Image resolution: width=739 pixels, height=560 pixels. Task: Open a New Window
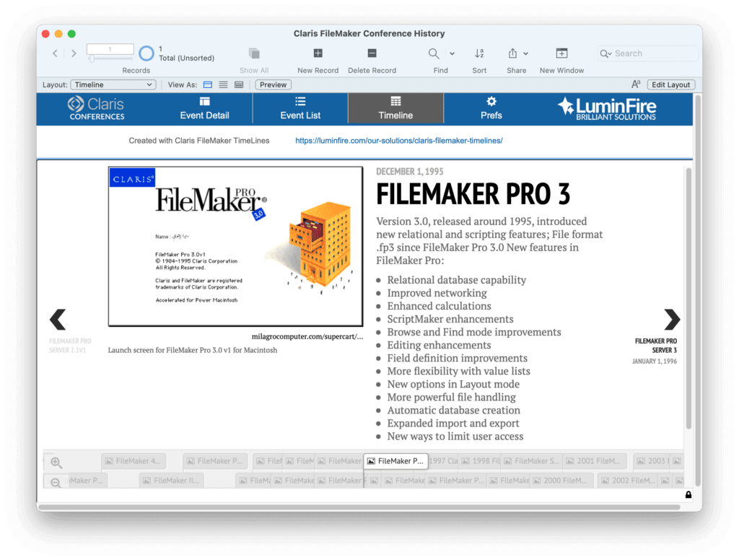[561, 53]
